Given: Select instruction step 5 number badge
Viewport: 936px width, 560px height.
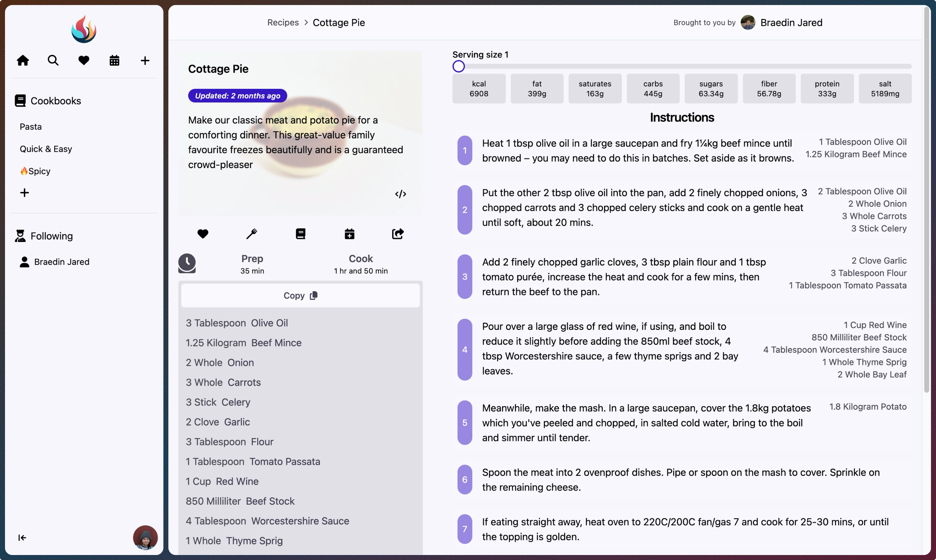Looking at the screenshot, I should point(465,423).
